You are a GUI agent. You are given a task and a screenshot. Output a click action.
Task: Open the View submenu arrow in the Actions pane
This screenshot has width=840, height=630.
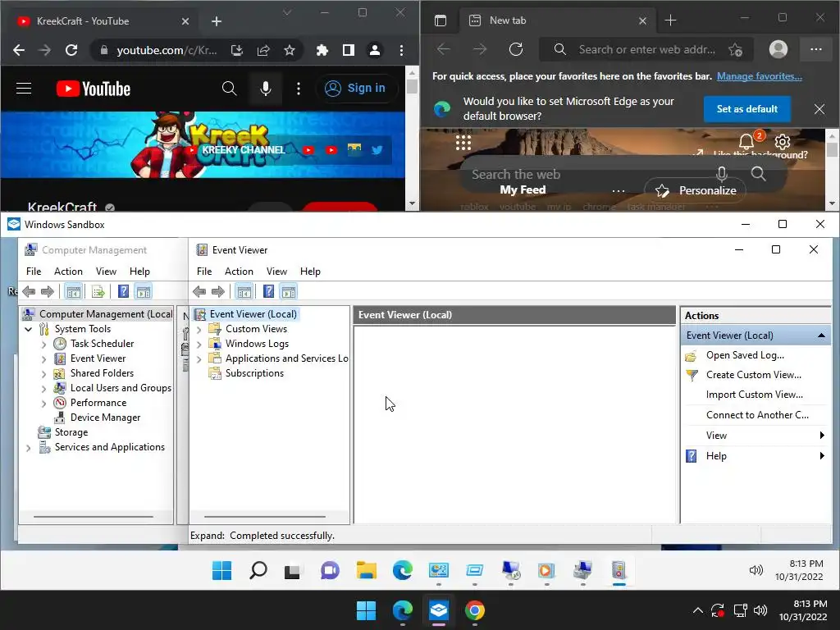[822, 436]
